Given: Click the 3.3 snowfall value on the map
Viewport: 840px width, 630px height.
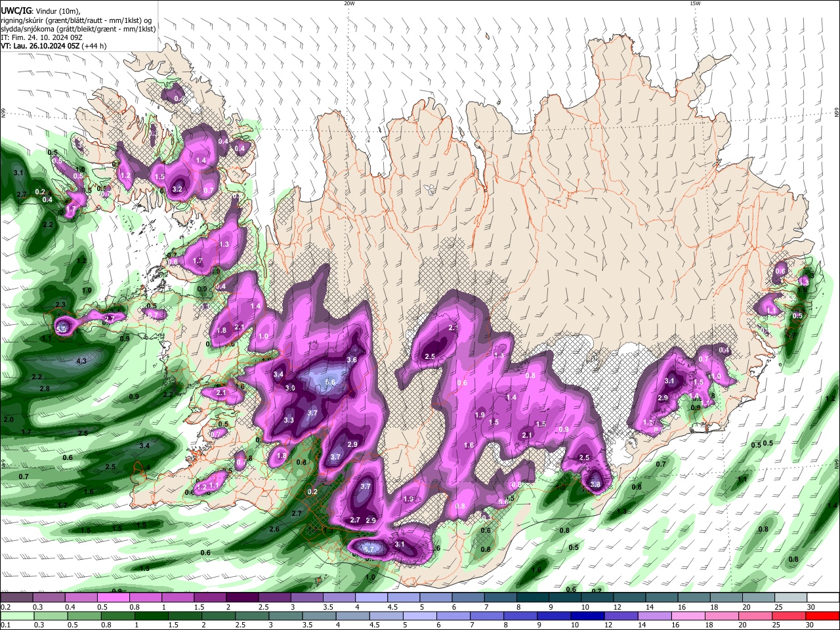Looking at the screenshot, I should (x=289, y=420).
